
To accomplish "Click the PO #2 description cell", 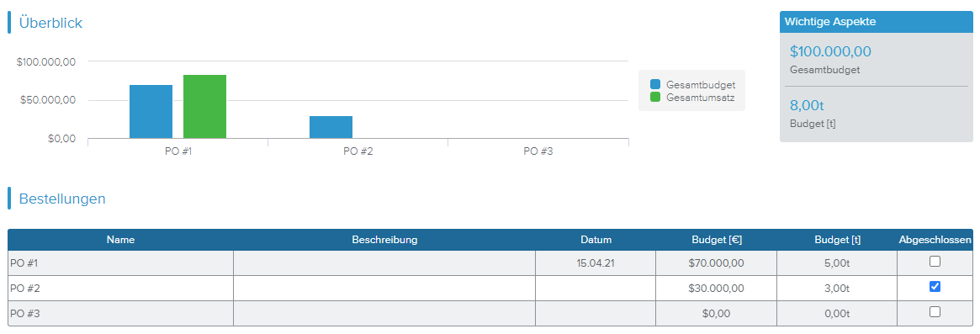I will pos(384,289).
